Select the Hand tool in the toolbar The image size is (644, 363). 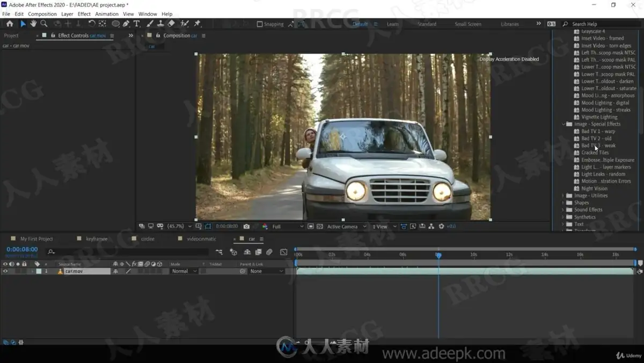click(33, 24)
